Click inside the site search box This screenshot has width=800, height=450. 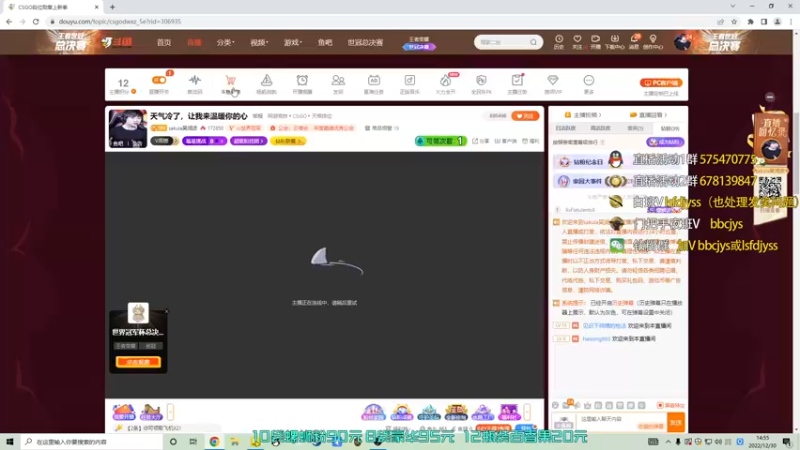pyautogui.click(x=503, y=42)
